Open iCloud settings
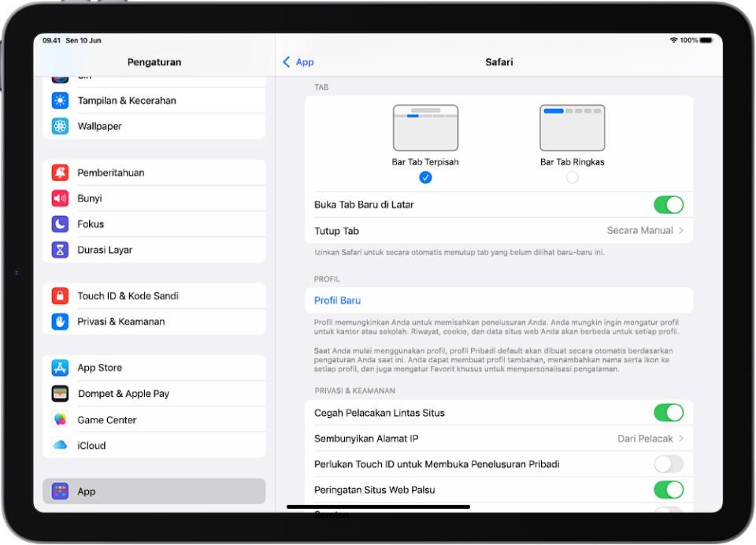Viewport: 756px width, 545px height. pyautogui.click(x=154, y=445)
